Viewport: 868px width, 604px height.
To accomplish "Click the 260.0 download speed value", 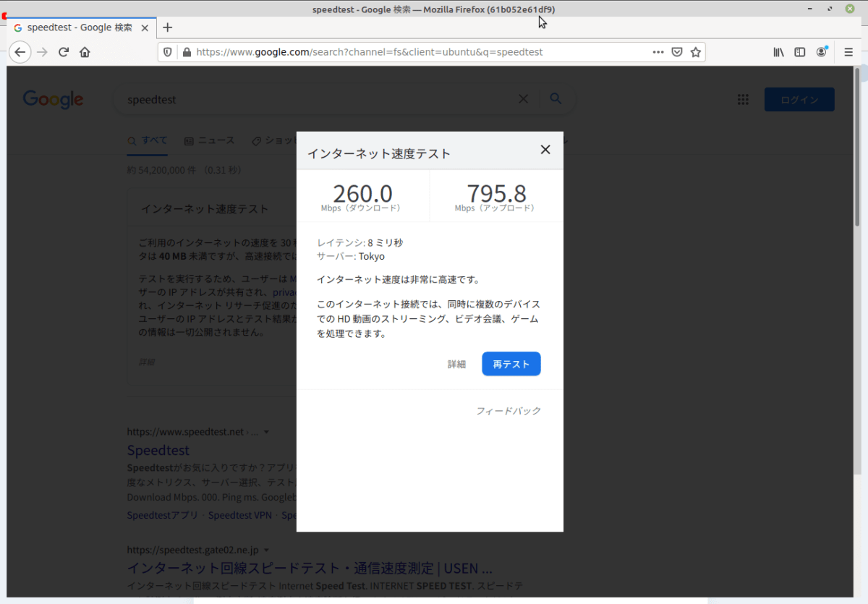I will coord(362,193).
